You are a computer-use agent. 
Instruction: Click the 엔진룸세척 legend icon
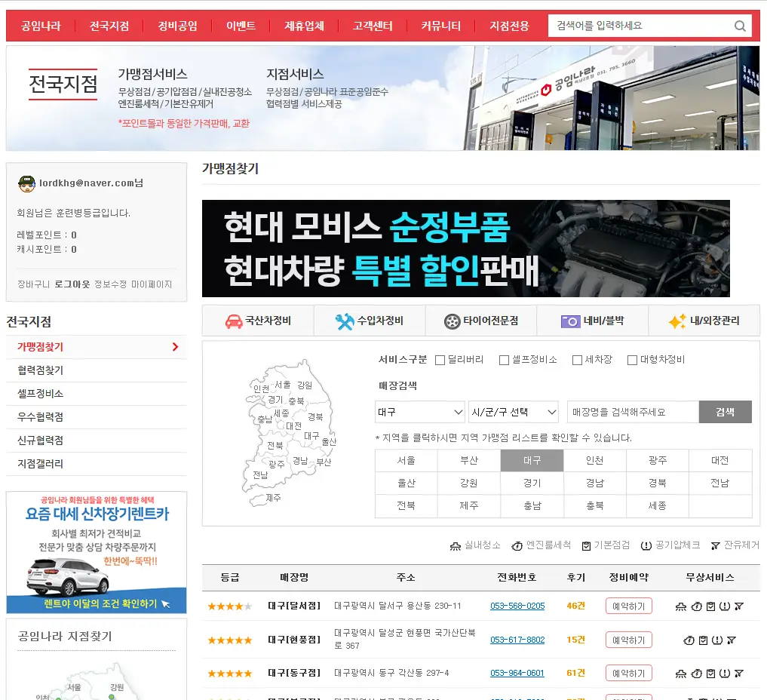(517, 546)
